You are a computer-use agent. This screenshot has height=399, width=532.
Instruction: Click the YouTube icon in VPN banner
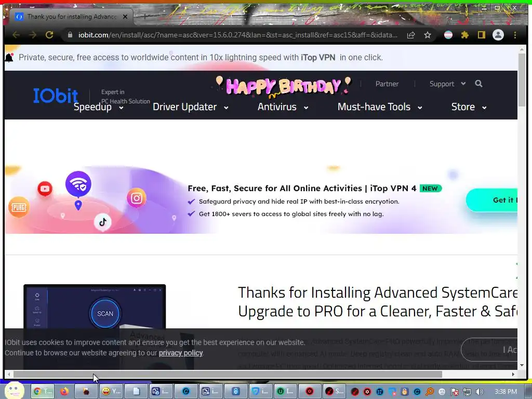(45, 189)
